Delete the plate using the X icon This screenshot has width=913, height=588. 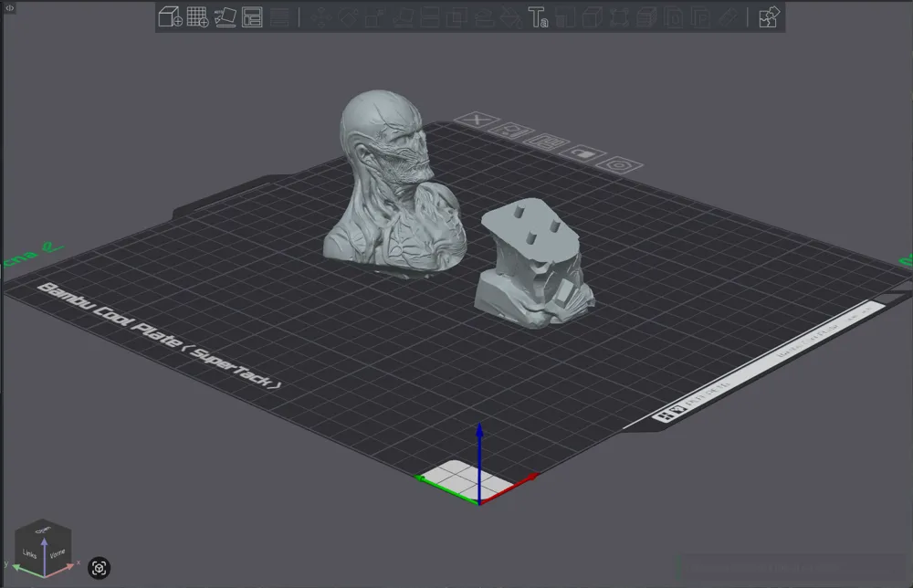point(477,120)
